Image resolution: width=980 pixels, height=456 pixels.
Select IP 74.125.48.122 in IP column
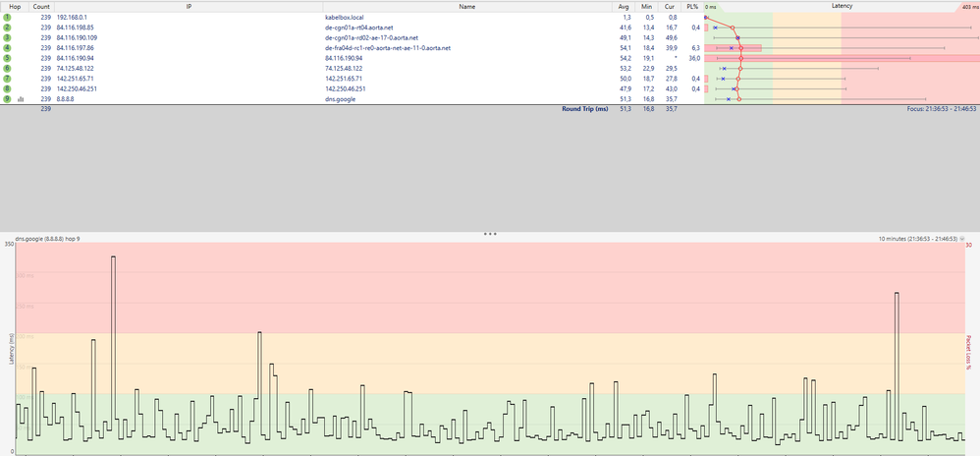[75, 68]
